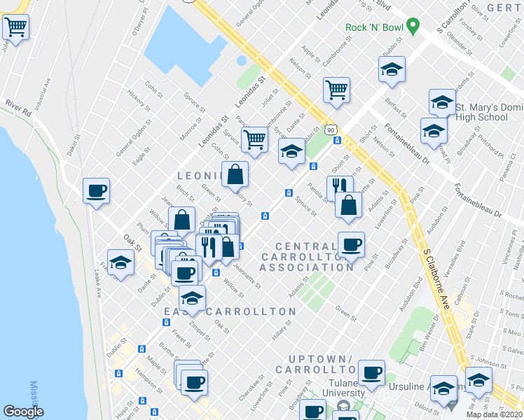This screenshot has height=420, width=524.
Task: Click the Ursuline Academy label
Action: [427, 386]
